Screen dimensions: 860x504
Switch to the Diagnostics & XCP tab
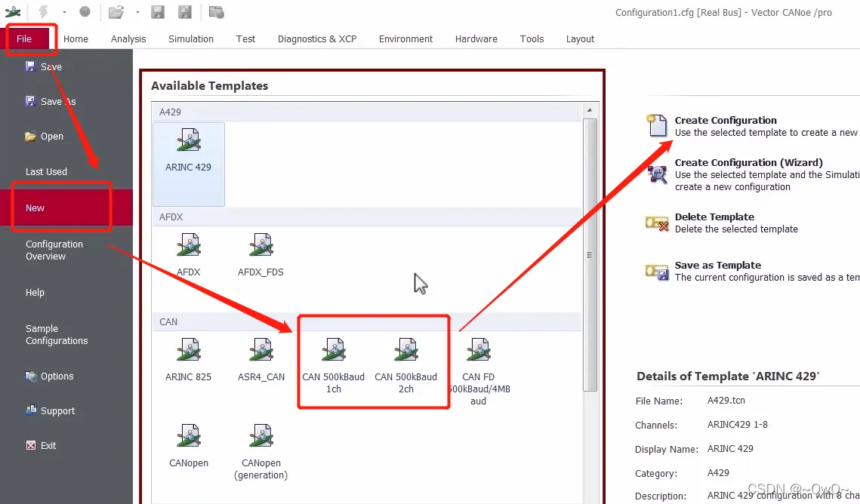click(x=316, y=38)
